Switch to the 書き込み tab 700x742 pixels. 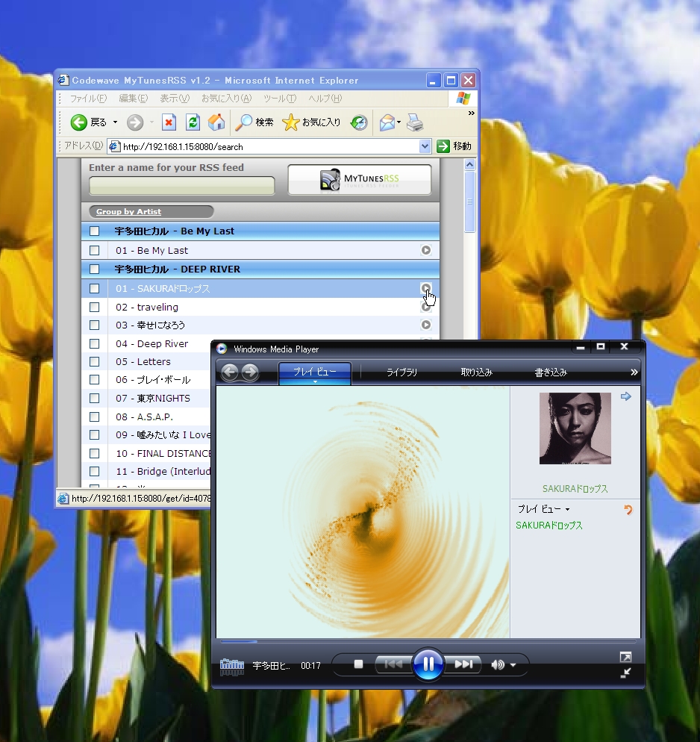point(551,372)
